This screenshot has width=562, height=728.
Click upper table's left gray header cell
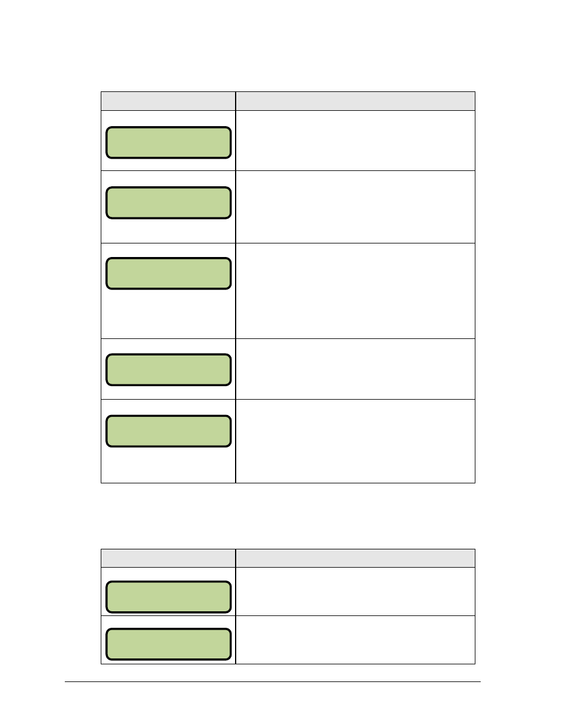(168, 101)
